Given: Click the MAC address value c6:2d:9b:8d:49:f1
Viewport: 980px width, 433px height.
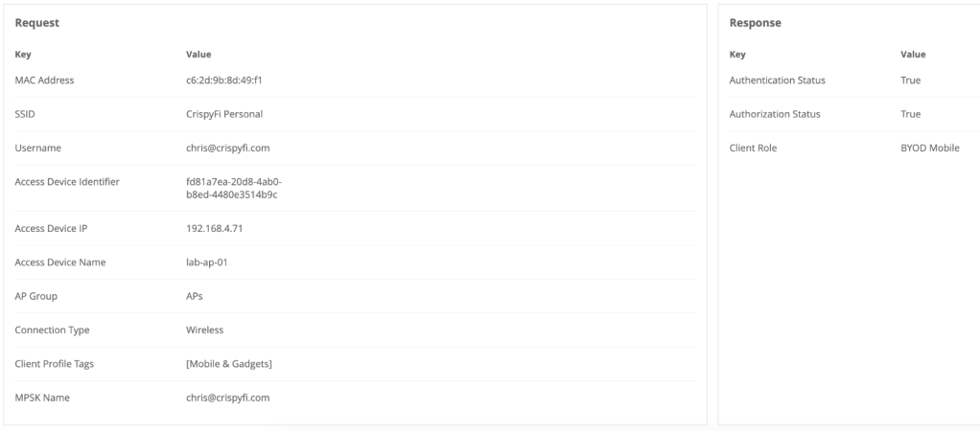Looking at the screenshot, I should (x=223, y=80).
